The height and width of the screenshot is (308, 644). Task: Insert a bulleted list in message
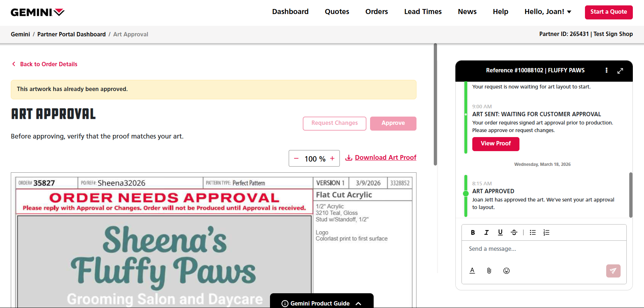(x=533, y=232)
